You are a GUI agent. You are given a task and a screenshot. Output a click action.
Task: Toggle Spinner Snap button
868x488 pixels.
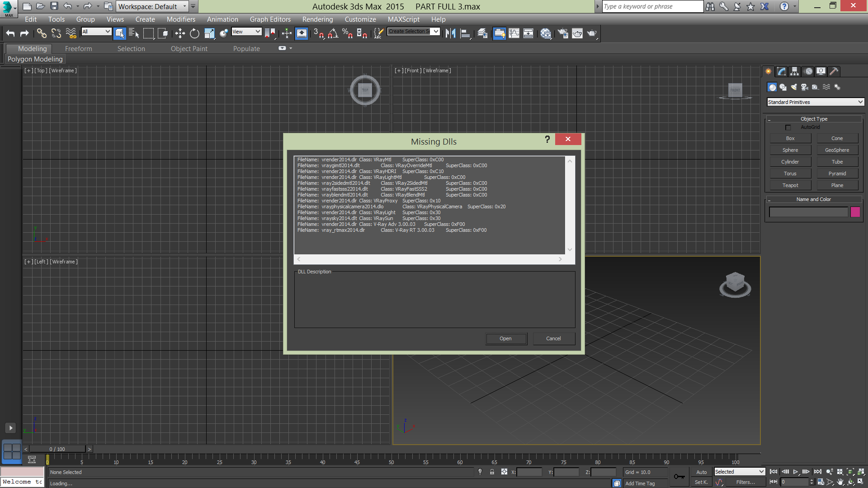click(362, 33)
